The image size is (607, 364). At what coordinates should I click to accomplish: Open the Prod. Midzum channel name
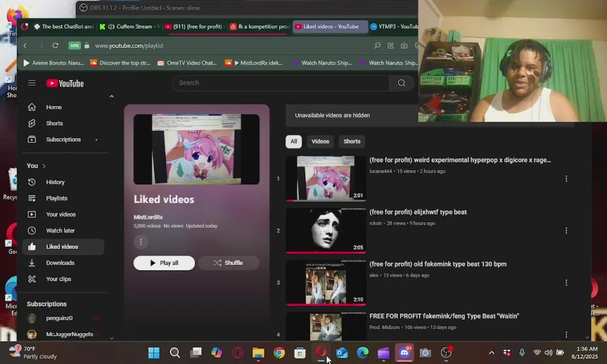click(384, 328)
